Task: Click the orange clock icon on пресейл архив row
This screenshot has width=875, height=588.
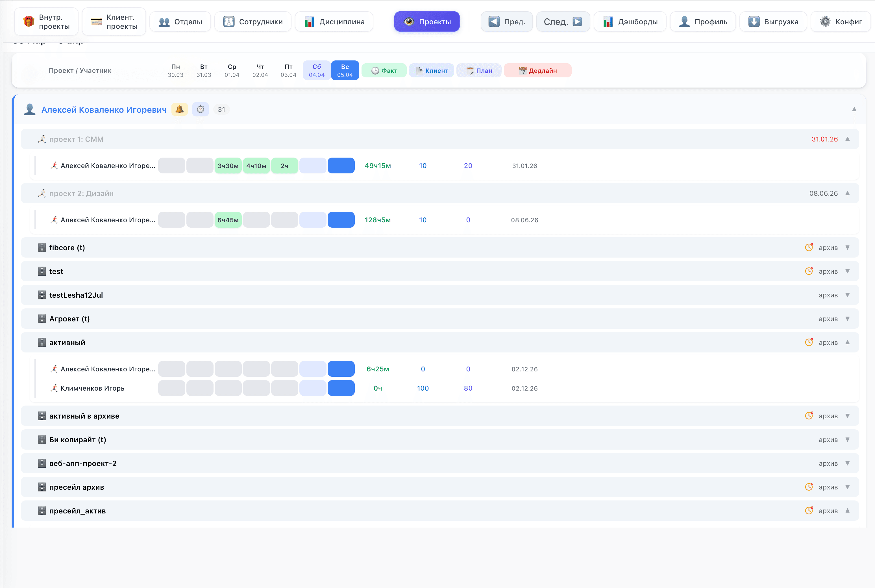Action: (x=809, y=487)
